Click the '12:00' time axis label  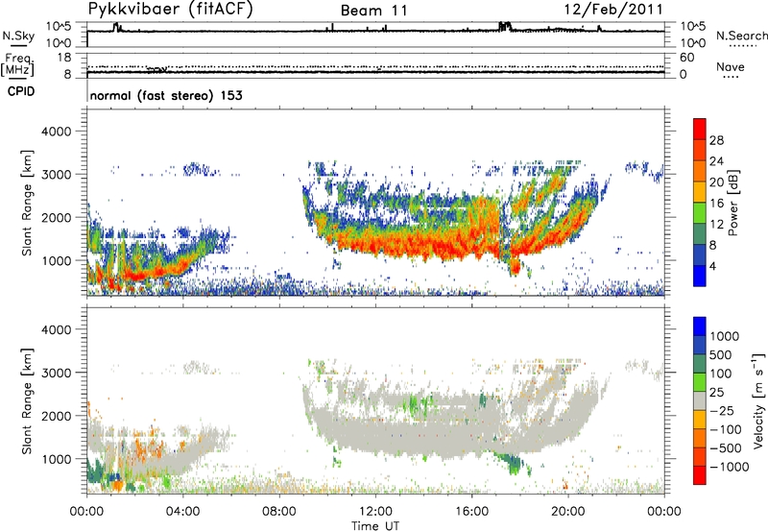coord(375,512)
